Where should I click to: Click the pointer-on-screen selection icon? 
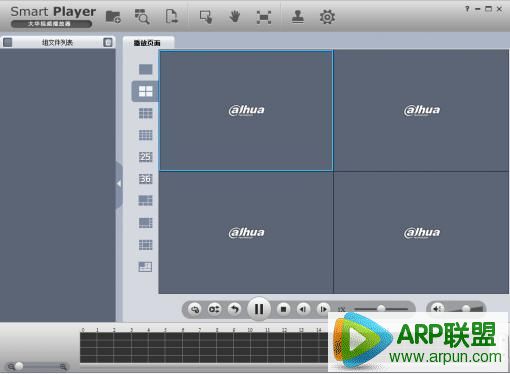coord(206,17)
